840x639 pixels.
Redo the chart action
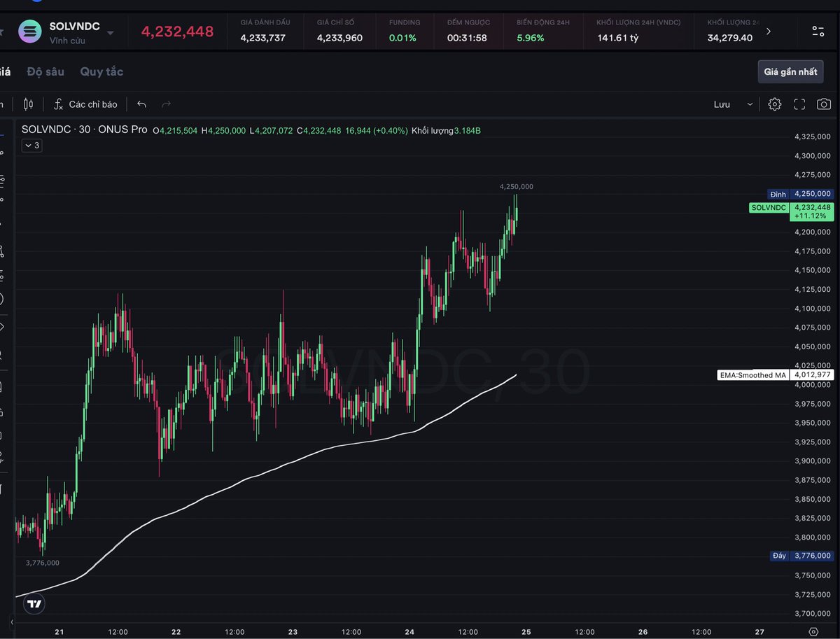click(x=166, y=104)
